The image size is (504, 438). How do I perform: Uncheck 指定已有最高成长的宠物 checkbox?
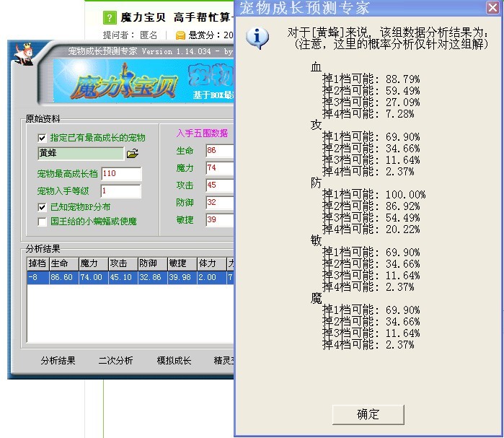[x=42, y=138]
